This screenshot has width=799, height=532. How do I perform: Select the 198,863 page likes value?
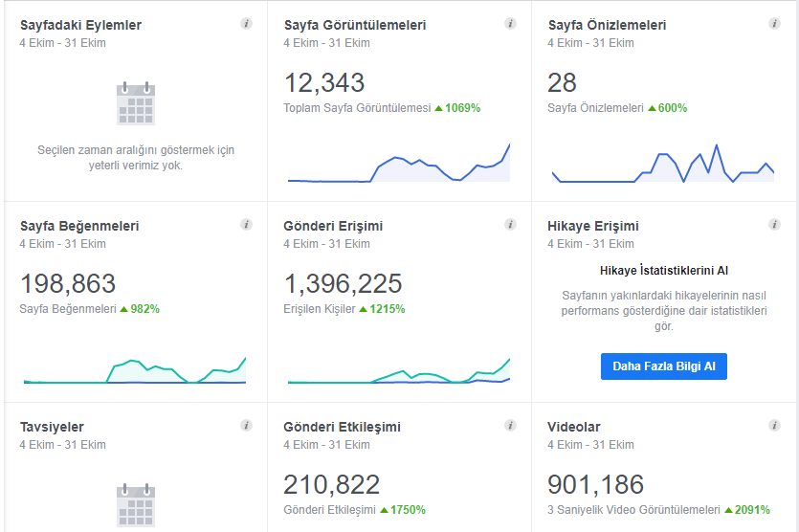pos(68,283)
